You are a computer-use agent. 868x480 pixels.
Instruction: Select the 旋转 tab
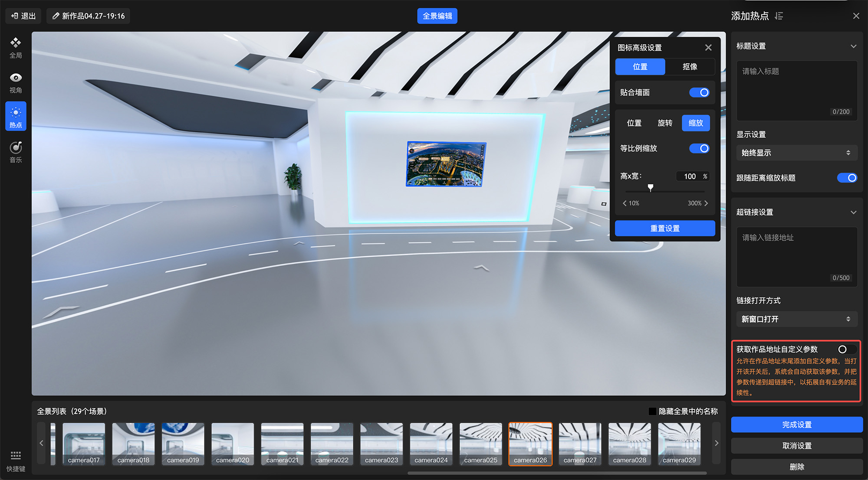click(x=665, y=123)
